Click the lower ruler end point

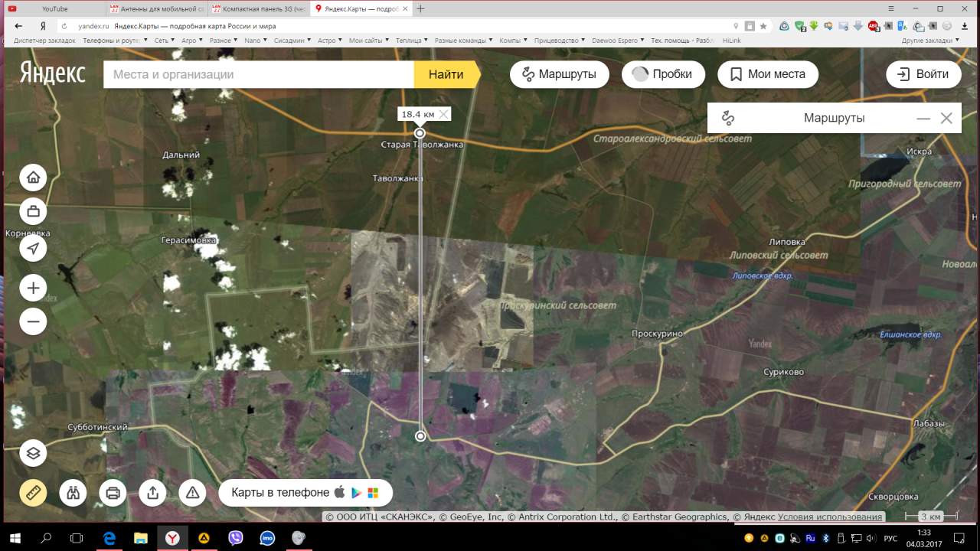pos(420,436)
